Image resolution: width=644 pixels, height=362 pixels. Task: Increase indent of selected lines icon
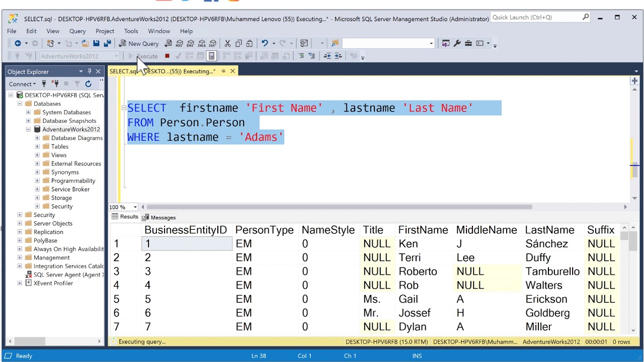click(x=338, y=56)
